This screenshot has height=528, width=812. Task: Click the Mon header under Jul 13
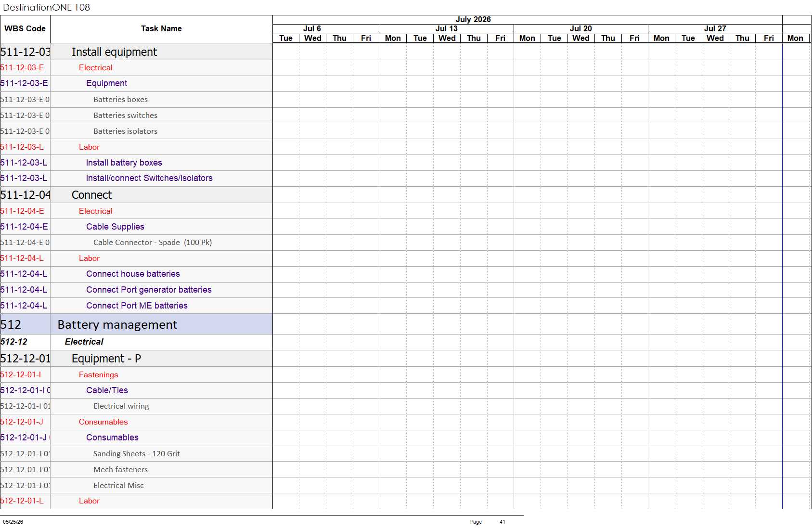(393, 39)
